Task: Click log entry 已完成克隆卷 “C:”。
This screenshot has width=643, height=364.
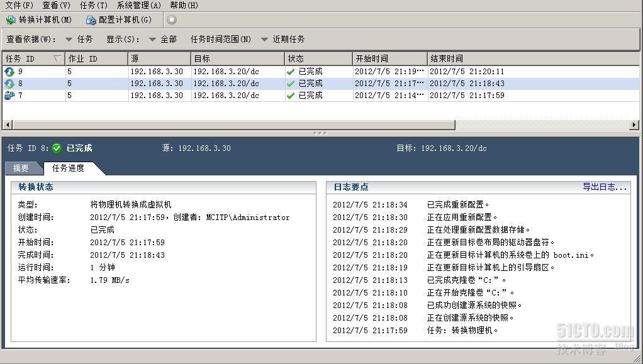Action: pos(467,280)
